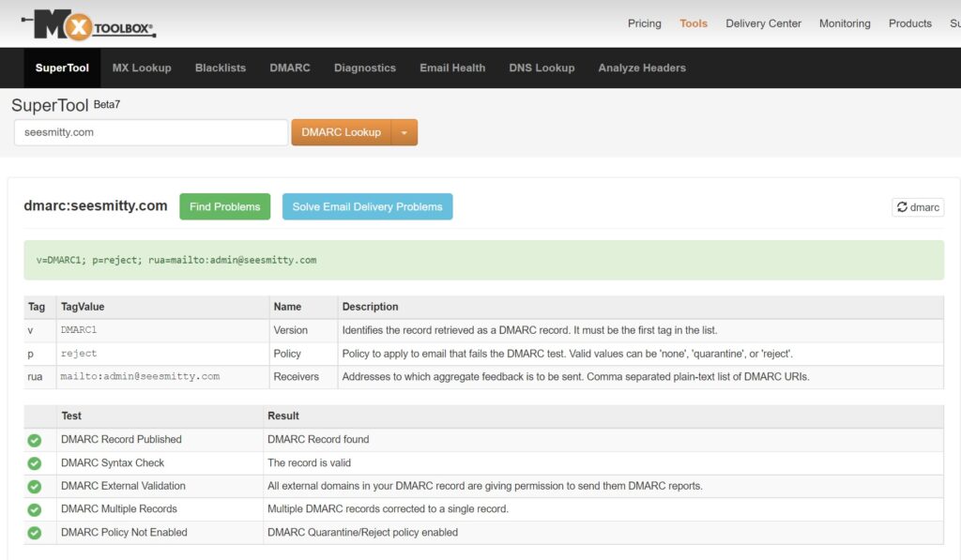
Task: Click the SuperTool Beta7 page title
Action: click(x=66, y=105)
